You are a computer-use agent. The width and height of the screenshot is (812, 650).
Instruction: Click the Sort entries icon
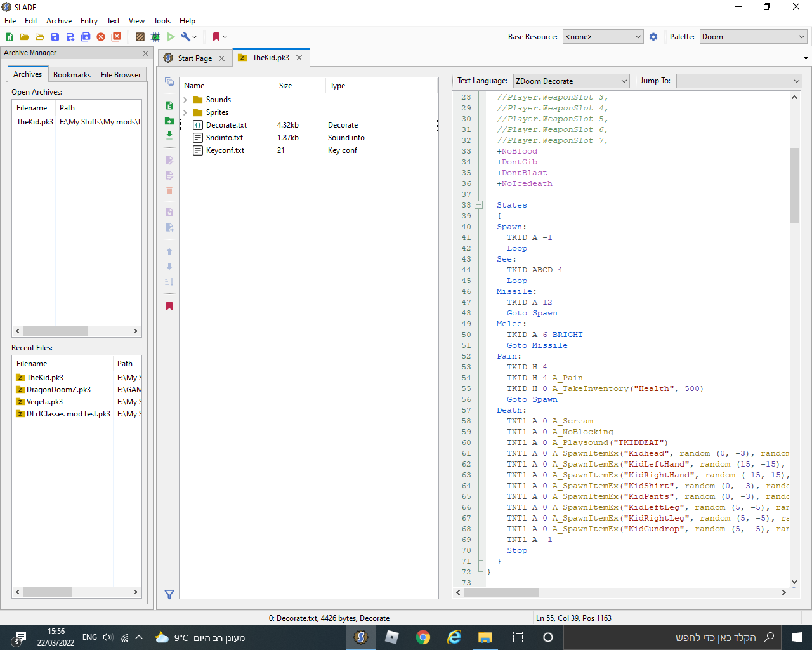[169, 282]
